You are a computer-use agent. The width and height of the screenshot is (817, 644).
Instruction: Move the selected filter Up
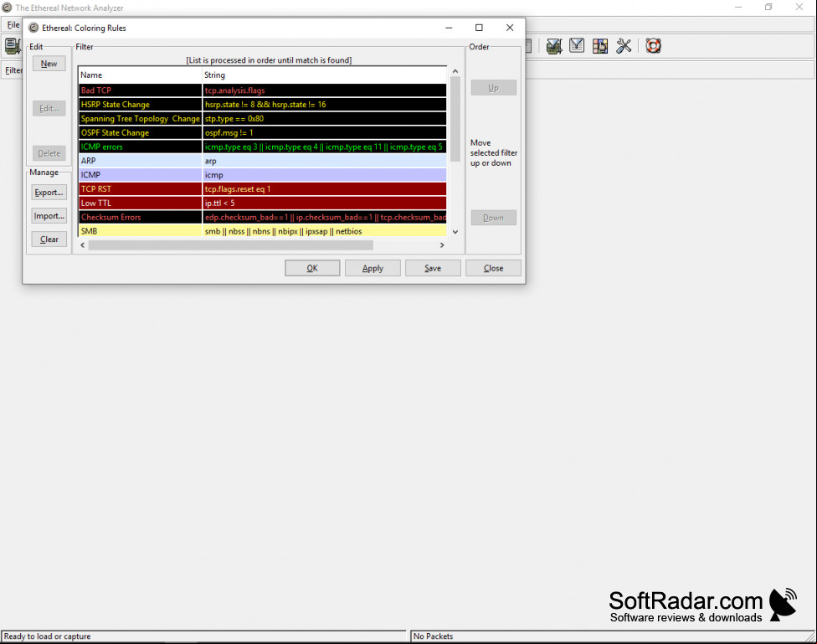click(x=493, y=88)
